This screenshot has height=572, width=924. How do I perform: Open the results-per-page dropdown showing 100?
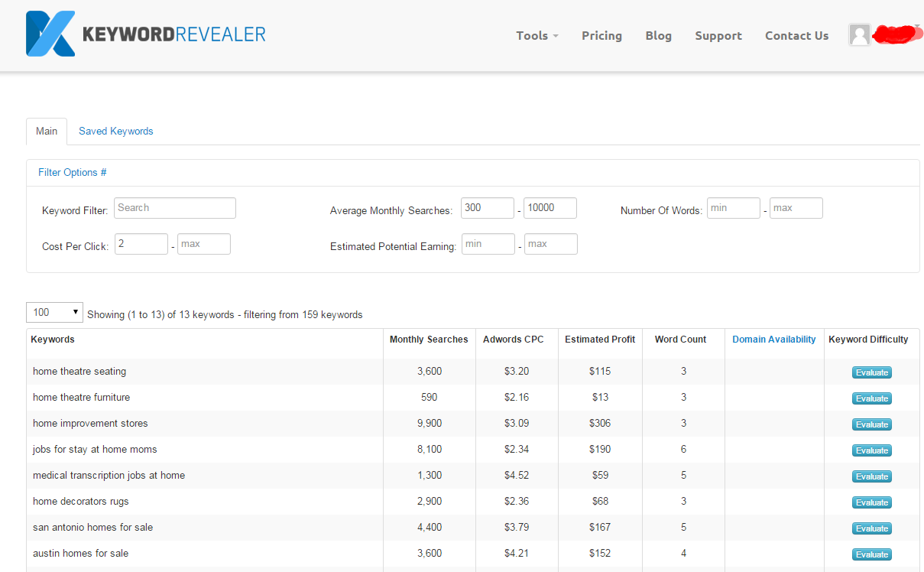53,312
